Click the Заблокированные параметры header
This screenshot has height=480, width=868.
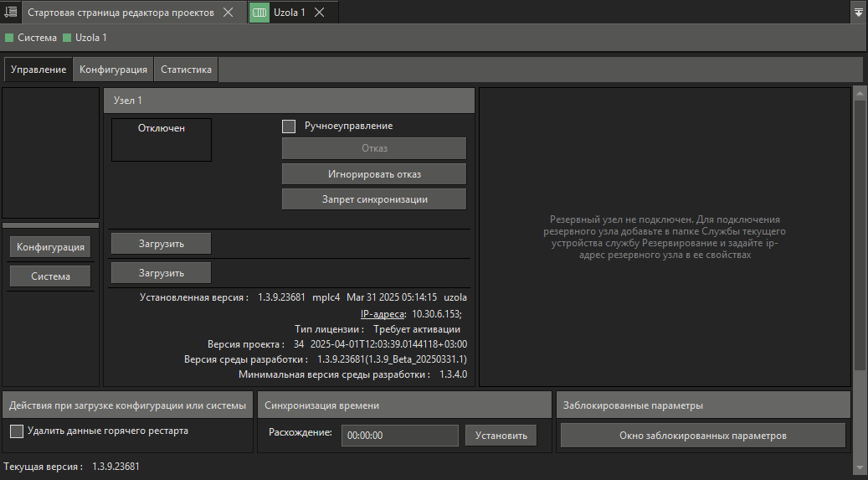tap(703, 405)
